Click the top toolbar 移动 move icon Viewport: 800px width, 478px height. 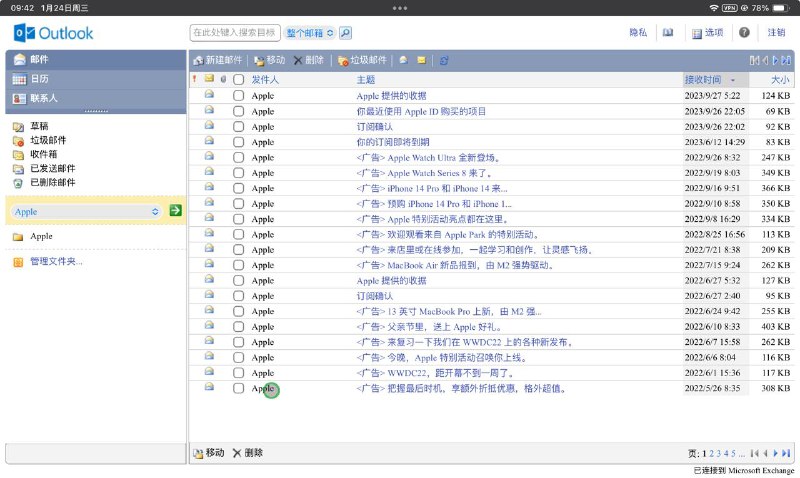[259, 61]
